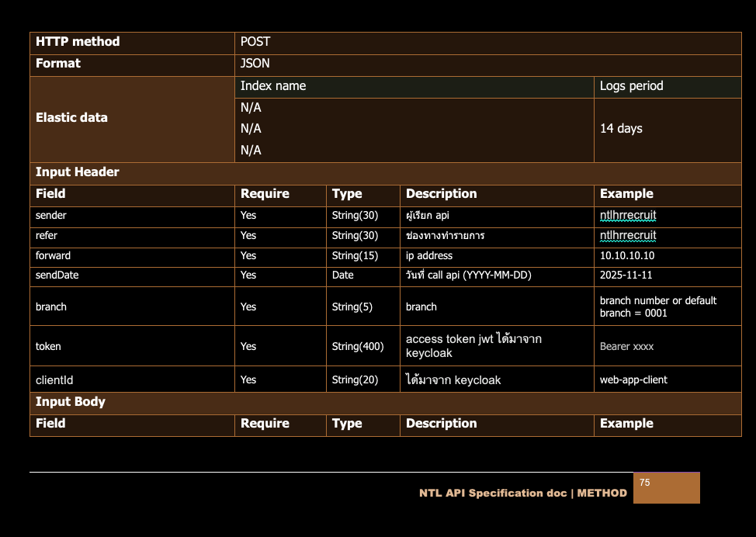The width and height of the screenshot is (756, 537).
Task: Click the Bearer xxxx token example
Action: 626,347
